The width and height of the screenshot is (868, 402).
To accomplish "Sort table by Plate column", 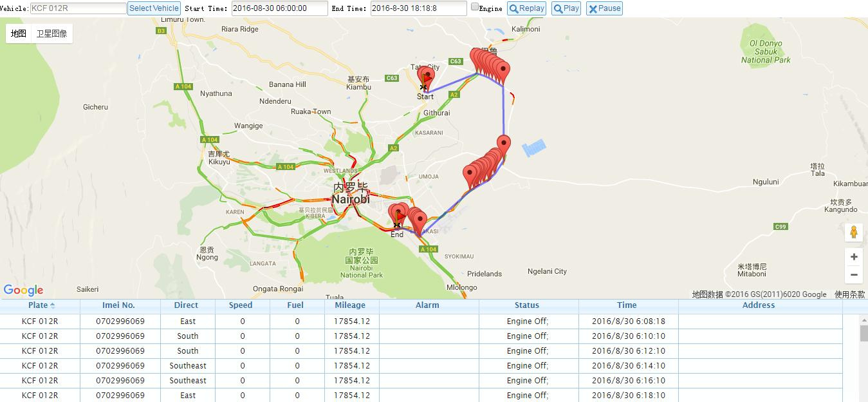I will [x=40, y=305].
